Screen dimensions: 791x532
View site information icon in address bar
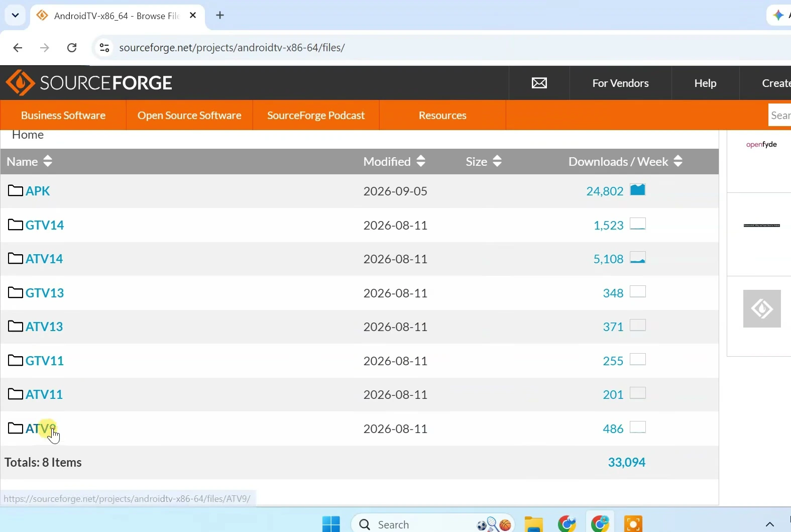[x=104, y=48]
